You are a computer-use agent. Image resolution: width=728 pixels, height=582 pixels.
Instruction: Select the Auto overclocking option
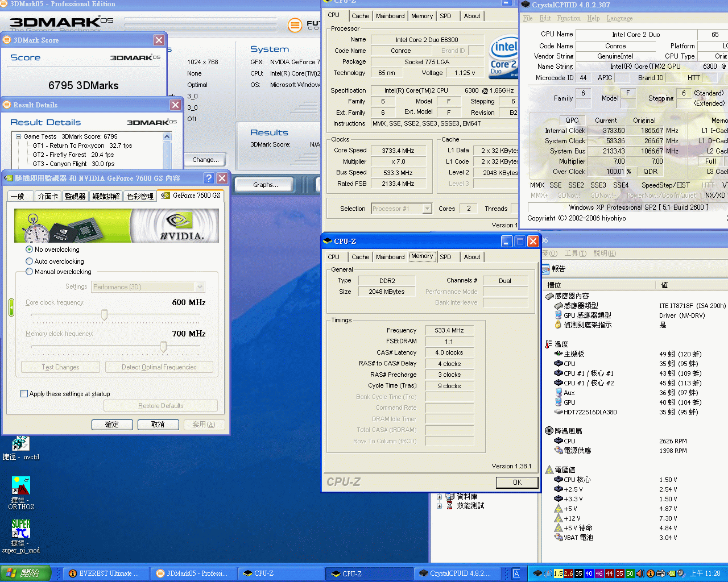pos(29,261)
